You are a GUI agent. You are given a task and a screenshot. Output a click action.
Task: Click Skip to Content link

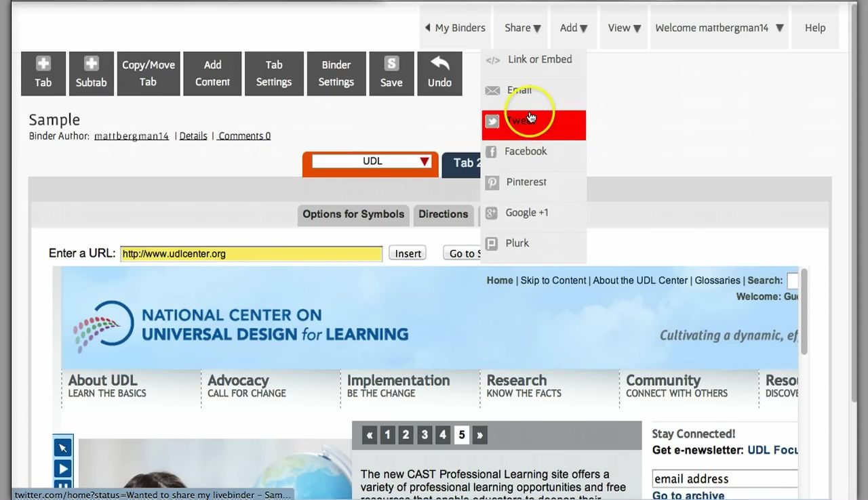coord(553,280)
